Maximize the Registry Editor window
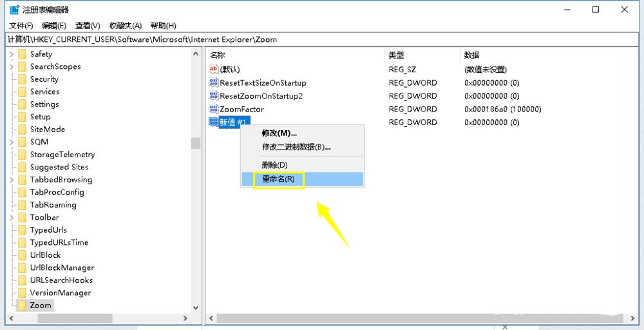Image resolution: width=644 pixels, height=330 pixels. pyautogui.click(x=596, y=10)
